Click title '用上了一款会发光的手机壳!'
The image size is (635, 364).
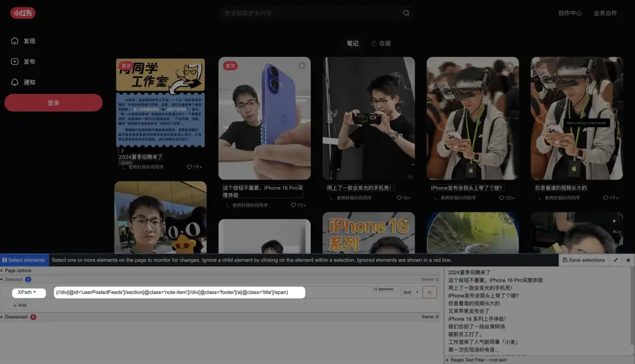coord(359,188)
